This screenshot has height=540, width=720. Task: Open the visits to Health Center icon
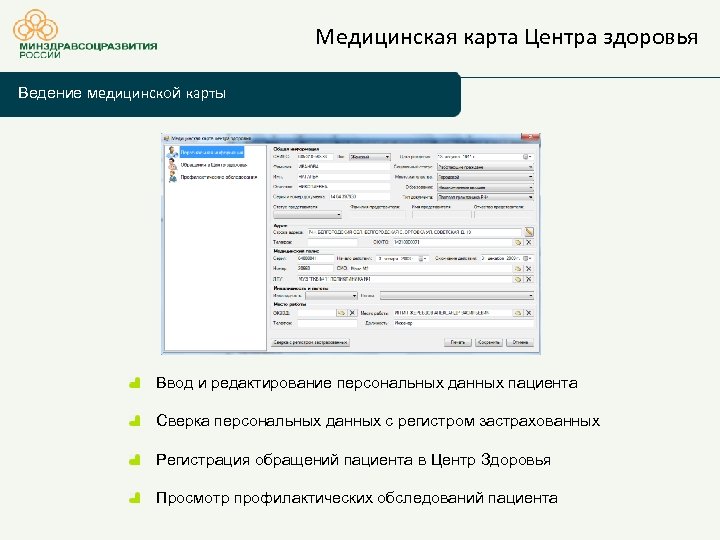[173, 164]
